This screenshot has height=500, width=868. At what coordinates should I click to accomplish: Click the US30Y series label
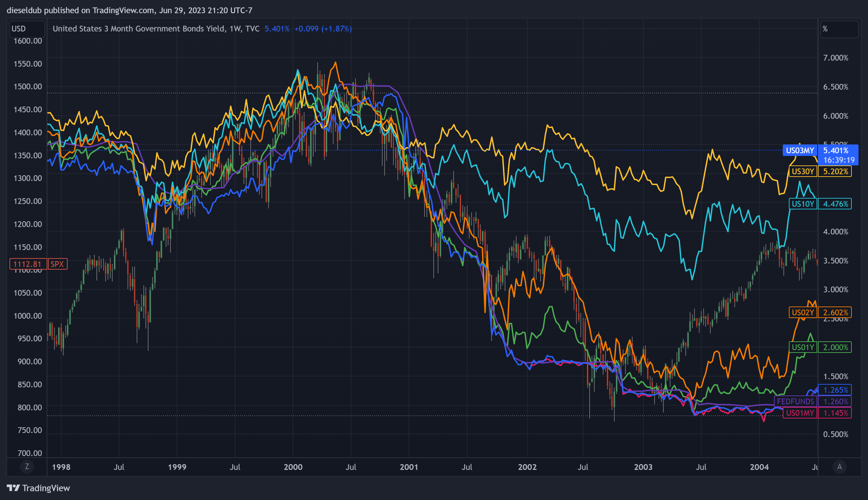[x=803, y=172]
